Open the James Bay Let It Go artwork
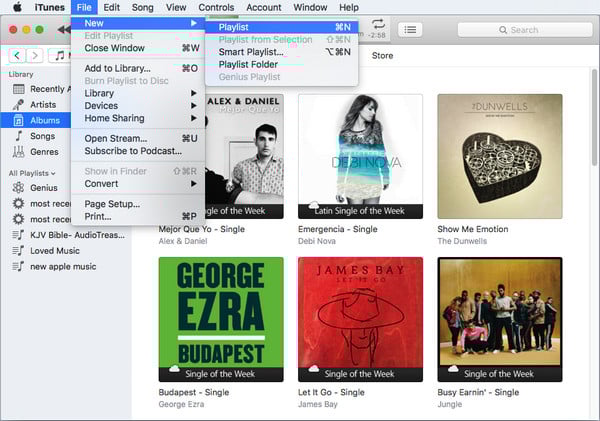 360,319
